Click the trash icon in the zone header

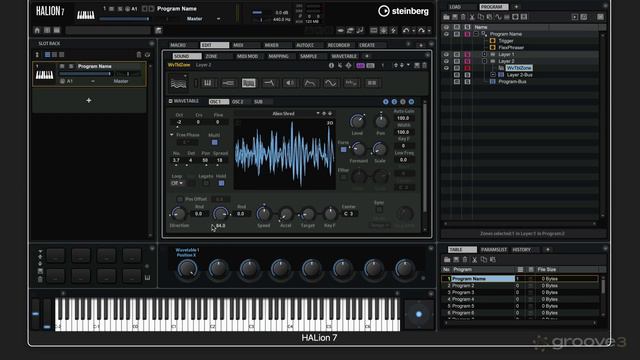[x=424, y=65]
